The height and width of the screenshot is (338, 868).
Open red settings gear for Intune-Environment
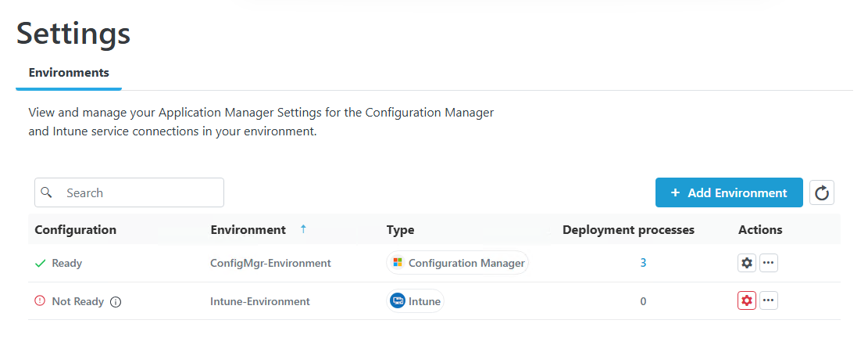[747, 300]
